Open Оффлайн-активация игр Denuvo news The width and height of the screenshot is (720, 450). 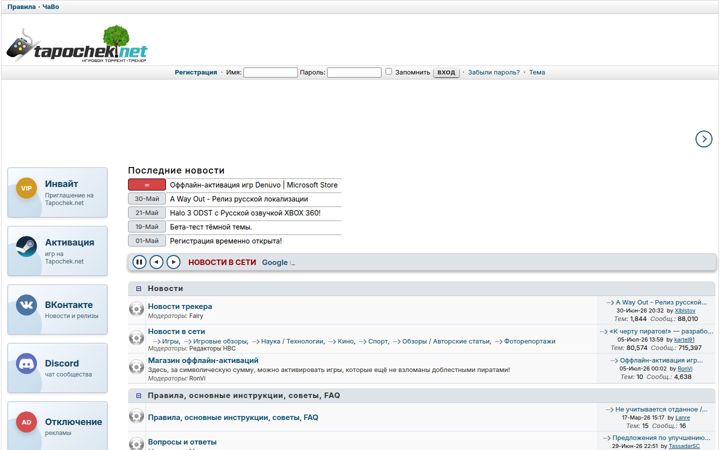253,185
